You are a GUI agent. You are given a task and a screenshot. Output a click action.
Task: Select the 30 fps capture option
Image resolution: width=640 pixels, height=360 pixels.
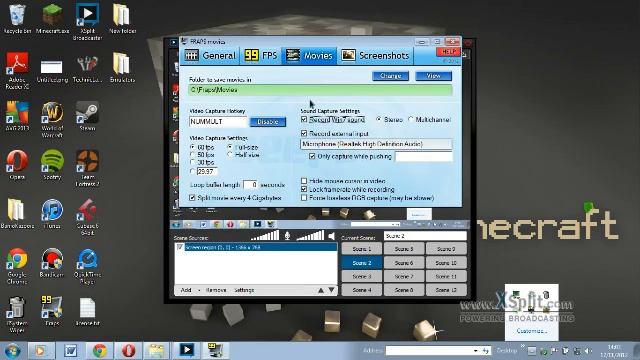coord(192,162)
